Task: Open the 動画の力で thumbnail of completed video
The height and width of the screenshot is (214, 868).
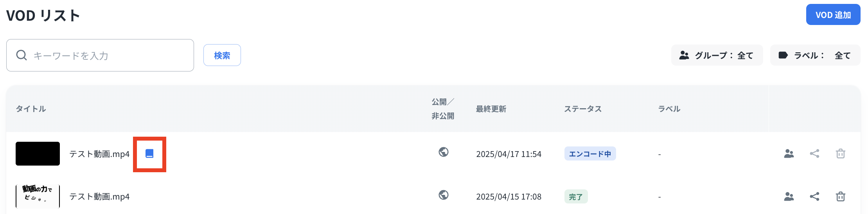Action: pos(38,196)
